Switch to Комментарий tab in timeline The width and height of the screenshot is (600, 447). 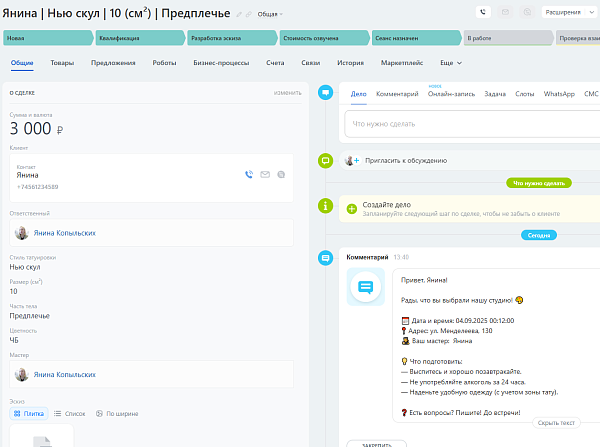tap(397, 94)
